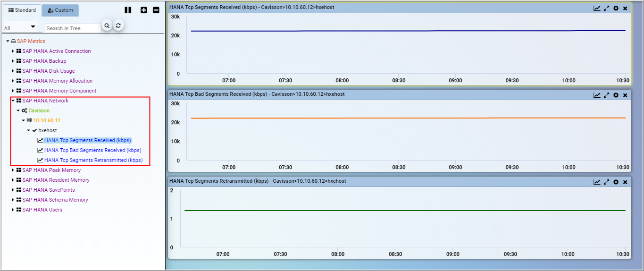644x271 pixels.
Task: Select SAP HANA SavePoints label
Action: 49,190
